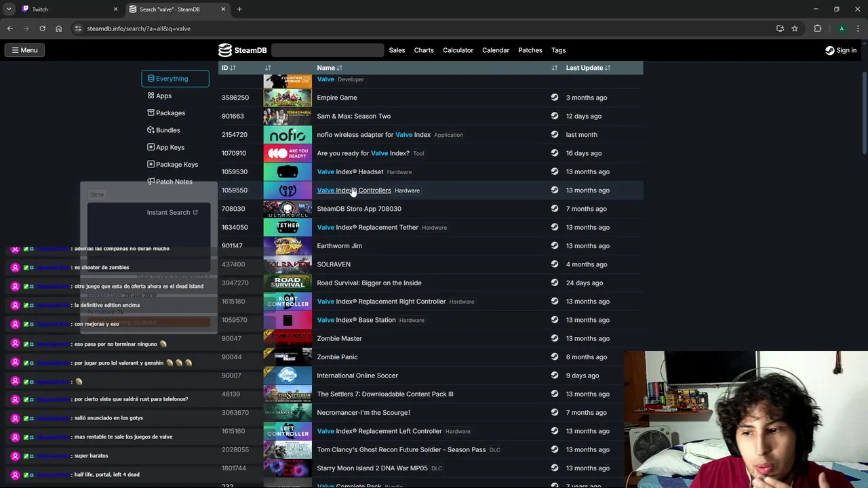Click Steam icon for Necromancer row

point(555,413)
